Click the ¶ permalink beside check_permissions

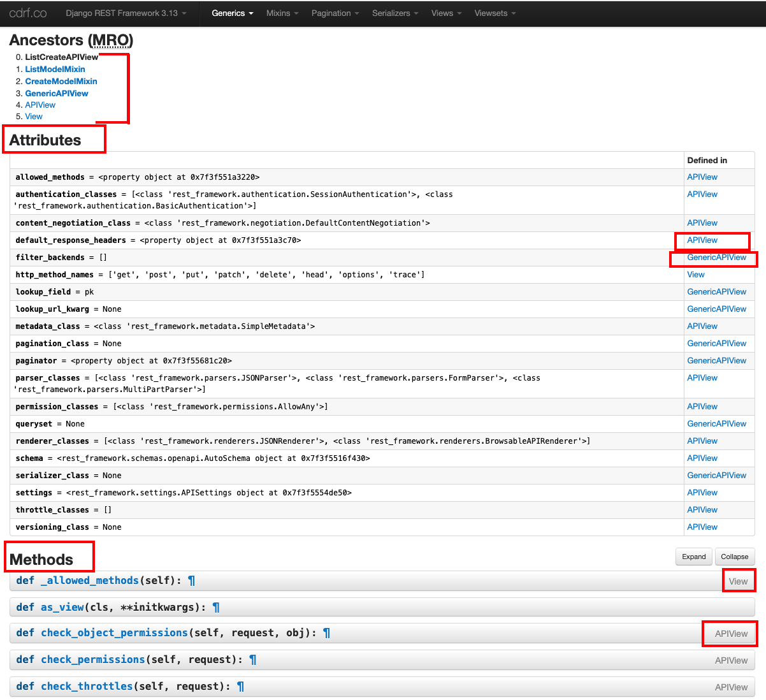click(x=252, y=660)
